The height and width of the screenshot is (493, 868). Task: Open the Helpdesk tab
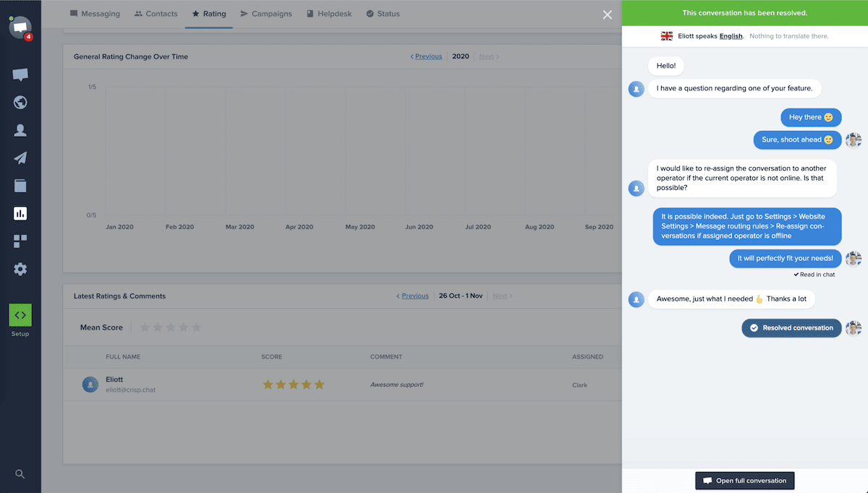pos(328,14)
